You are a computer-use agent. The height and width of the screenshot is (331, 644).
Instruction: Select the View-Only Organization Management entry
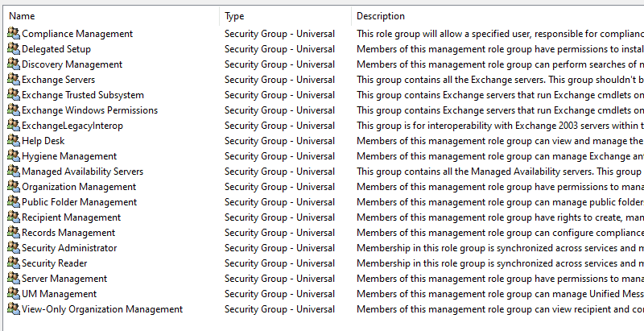coord(102,309)
